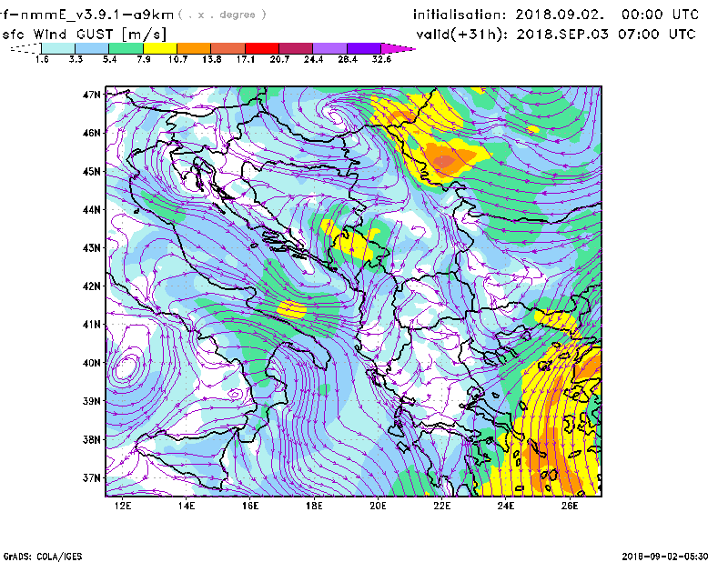Click the legend value 24.4
This screenshot has width=728, height=562.
point(313,59)
